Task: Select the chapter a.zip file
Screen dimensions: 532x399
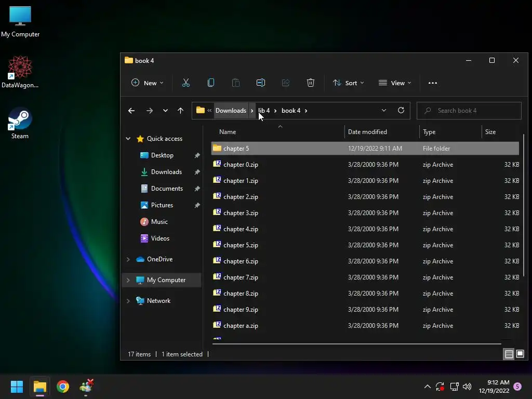Action: pyautogui.click(x=365, y=326)
